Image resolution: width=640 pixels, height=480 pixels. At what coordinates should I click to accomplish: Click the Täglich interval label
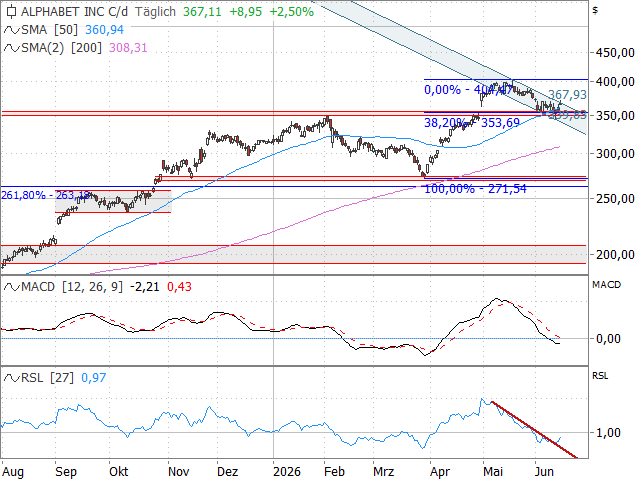tap(155, 11)
